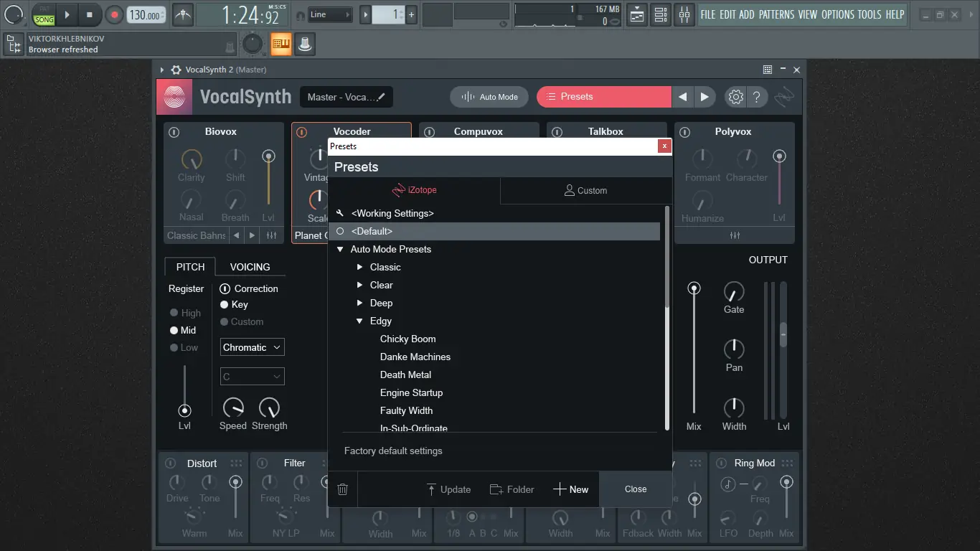
Task: Switch to the Custom presets tab
Action: (x=586, y=190)
